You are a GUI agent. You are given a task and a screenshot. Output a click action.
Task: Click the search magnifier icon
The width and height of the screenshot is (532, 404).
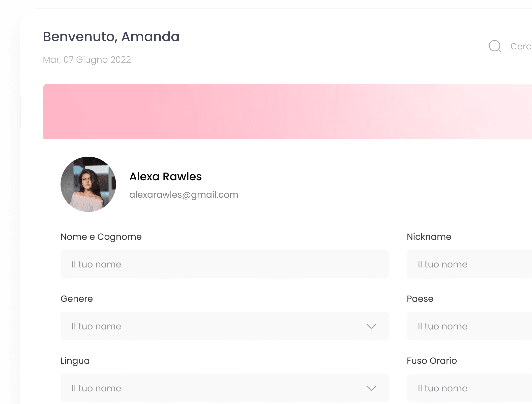point(495,46)
